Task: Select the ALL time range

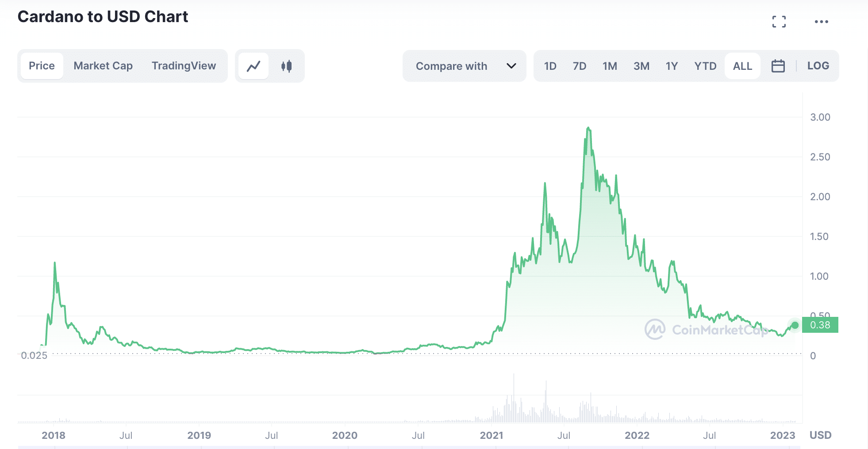Action: (x=742, y=66)
